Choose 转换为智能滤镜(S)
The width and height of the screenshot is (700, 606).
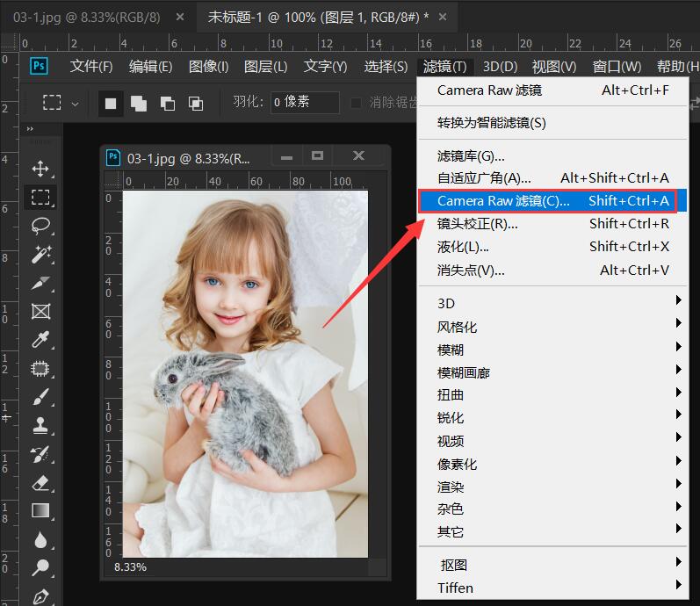tap(552, 122)
